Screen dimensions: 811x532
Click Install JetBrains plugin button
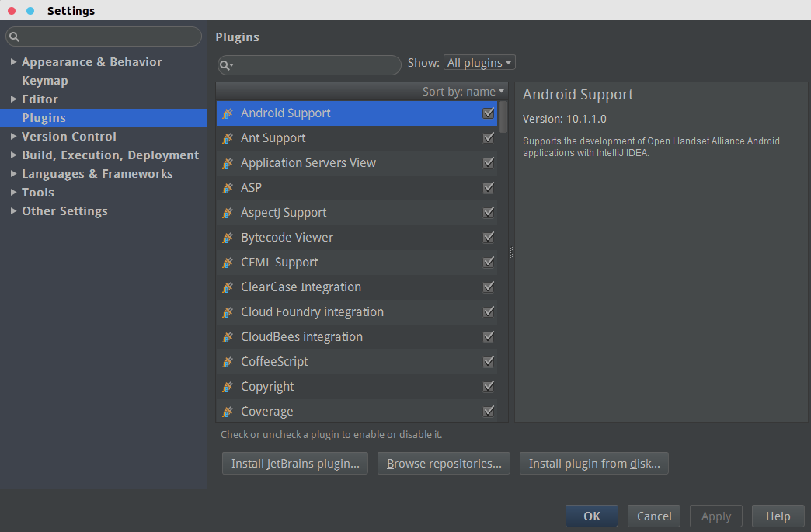[x=295, y=463]
